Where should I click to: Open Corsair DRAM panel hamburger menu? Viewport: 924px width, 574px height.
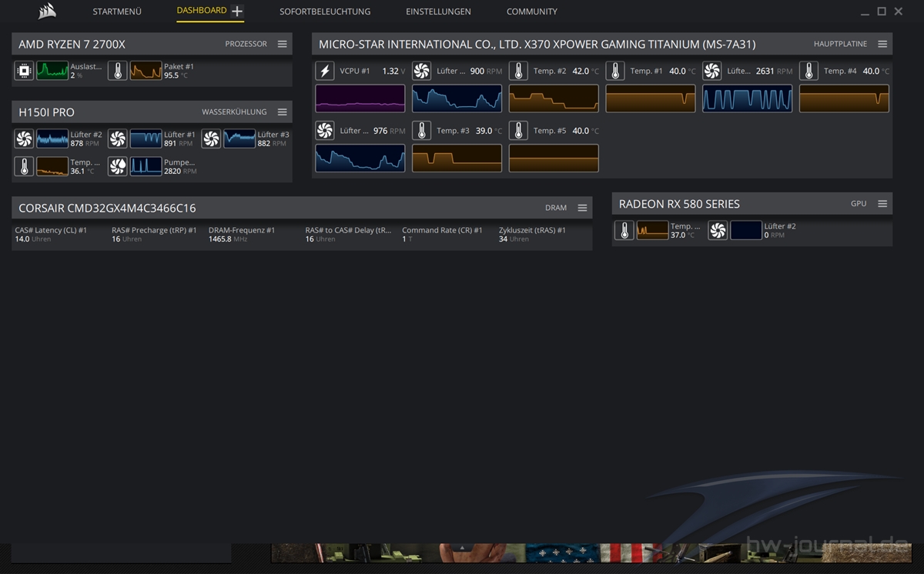pyautogui.click(x=582, y=208)
